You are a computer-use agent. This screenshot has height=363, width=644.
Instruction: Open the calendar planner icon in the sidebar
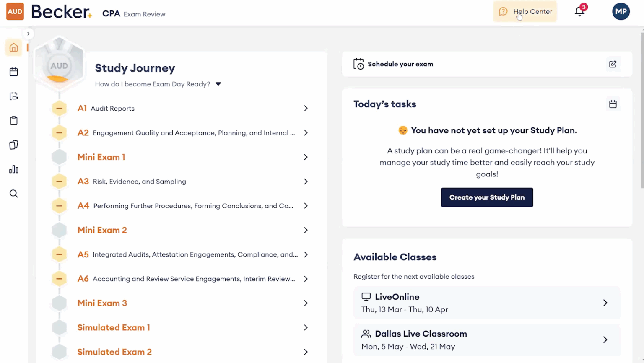click(x=13, y=72)
